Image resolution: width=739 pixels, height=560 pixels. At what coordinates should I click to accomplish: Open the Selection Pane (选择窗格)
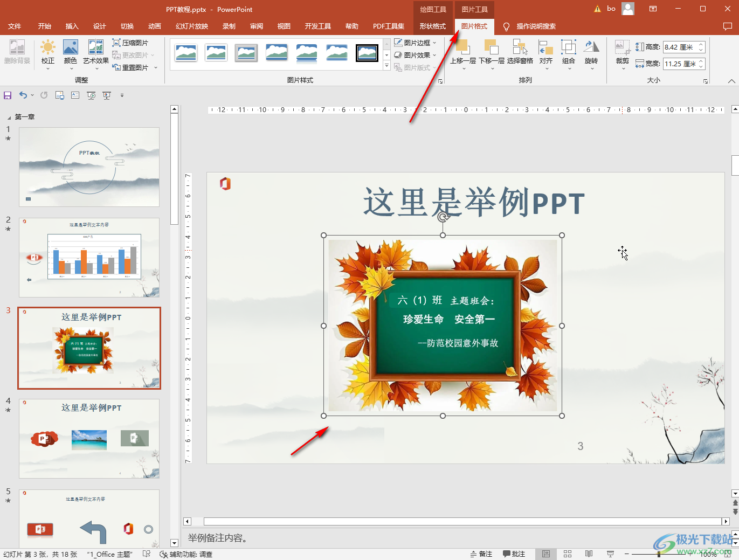[x=520, y=47]
